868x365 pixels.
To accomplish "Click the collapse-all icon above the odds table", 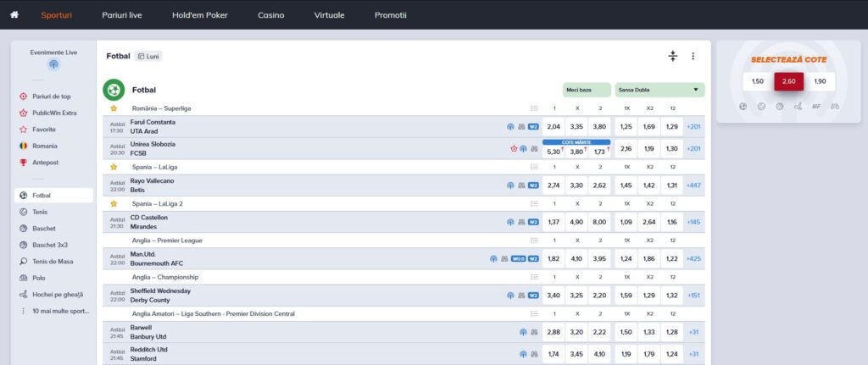I will pos(672,56).
